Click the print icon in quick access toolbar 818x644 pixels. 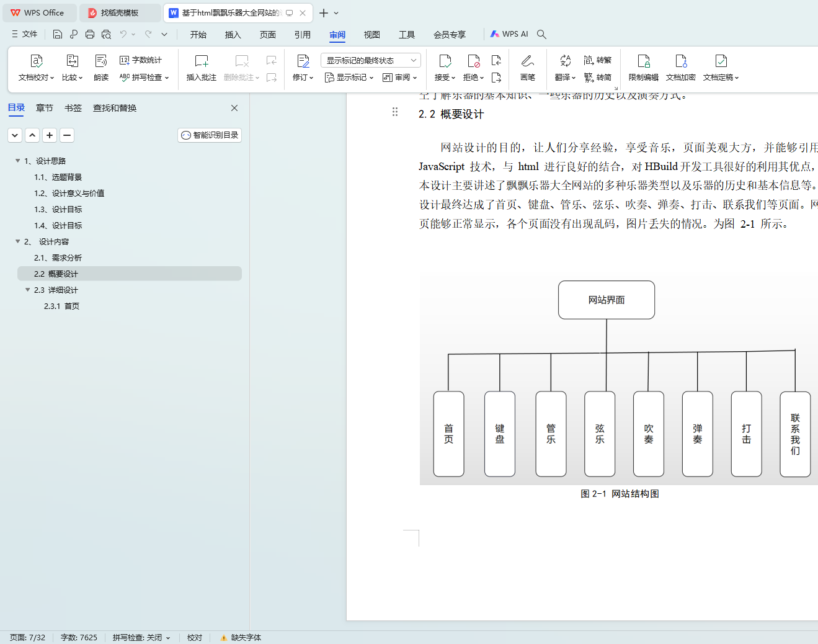pyautogui.click(x=90, y=34)
